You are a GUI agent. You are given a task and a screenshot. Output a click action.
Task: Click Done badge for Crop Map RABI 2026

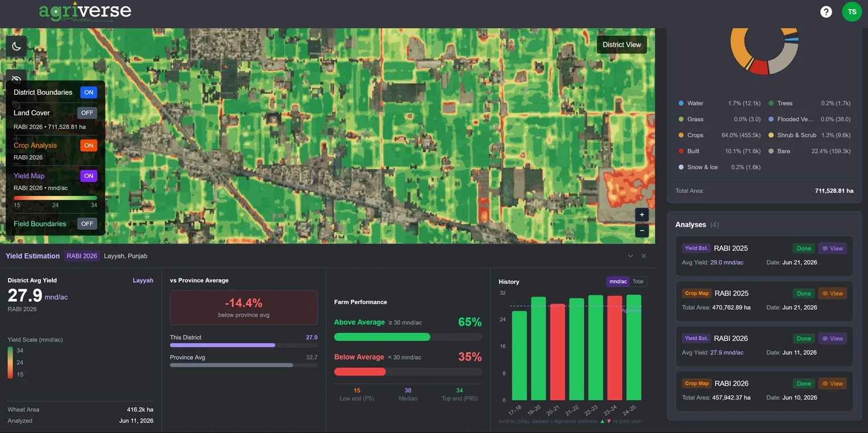click(804, 383)
